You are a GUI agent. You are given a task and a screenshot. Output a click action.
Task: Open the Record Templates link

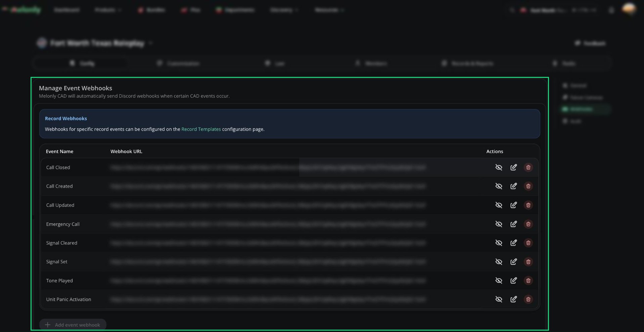coord(201,129)
